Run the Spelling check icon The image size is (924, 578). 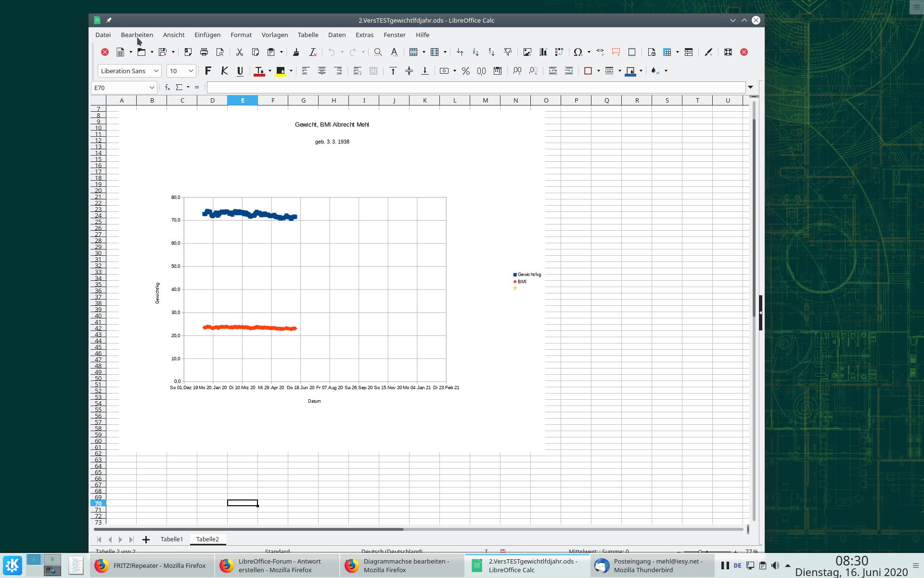pyautogui.click(x=394, y=52)
